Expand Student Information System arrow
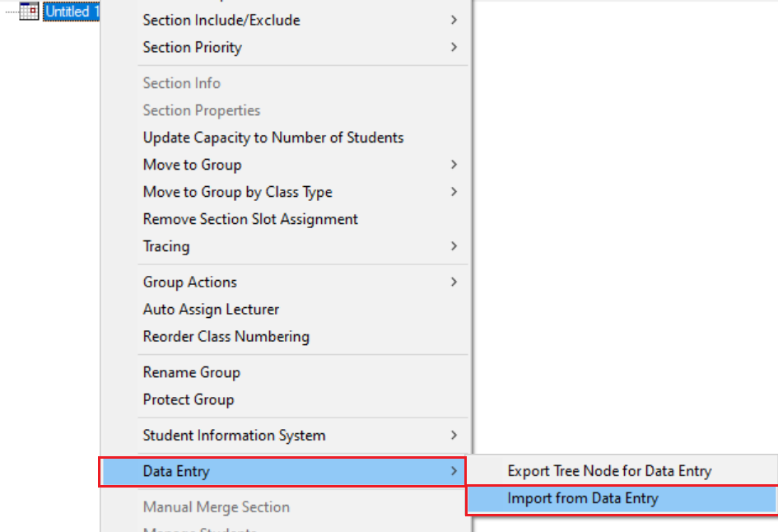This screenshot has height=532, width=778. (x=454, y=435)
